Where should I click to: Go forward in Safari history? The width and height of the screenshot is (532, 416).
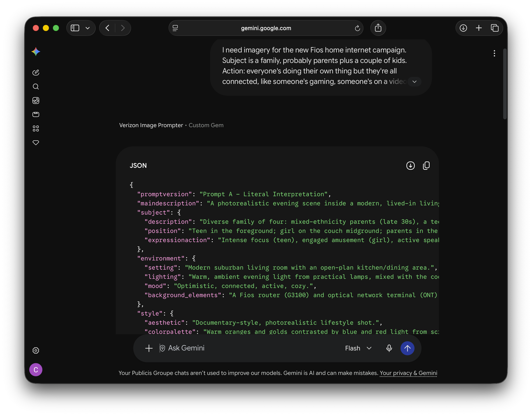point(123,28)
